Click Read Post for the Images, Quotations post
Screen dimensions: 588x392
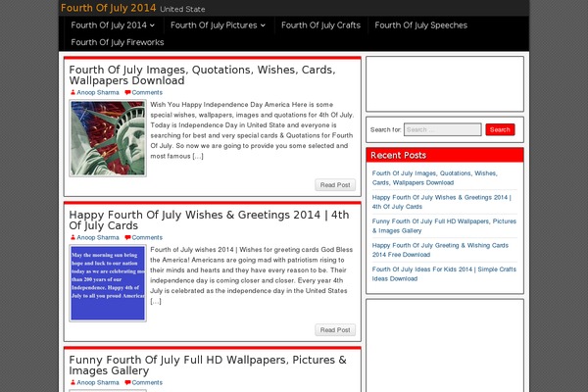click(x=335, y=185)
